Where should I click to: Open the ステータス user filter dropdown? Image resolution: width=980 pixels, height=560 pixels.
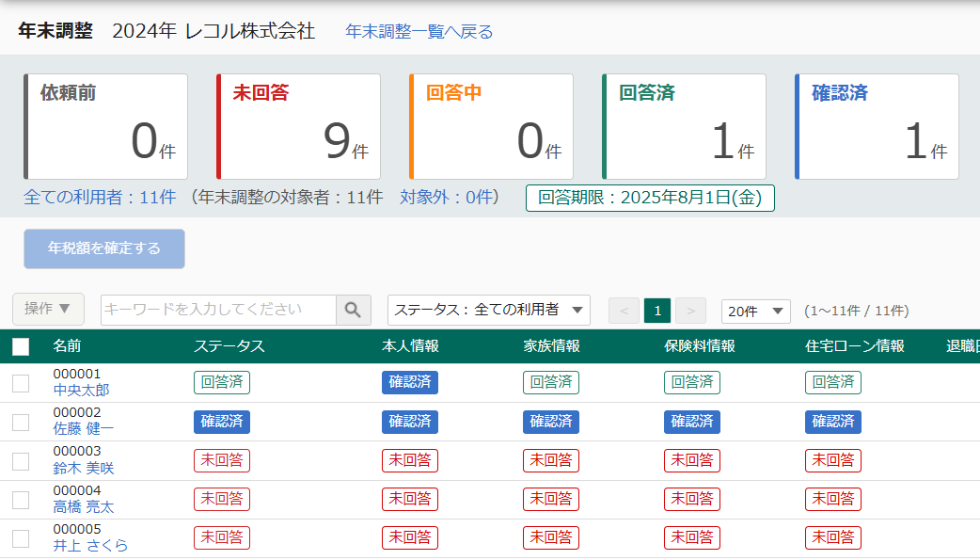point(488,309)
